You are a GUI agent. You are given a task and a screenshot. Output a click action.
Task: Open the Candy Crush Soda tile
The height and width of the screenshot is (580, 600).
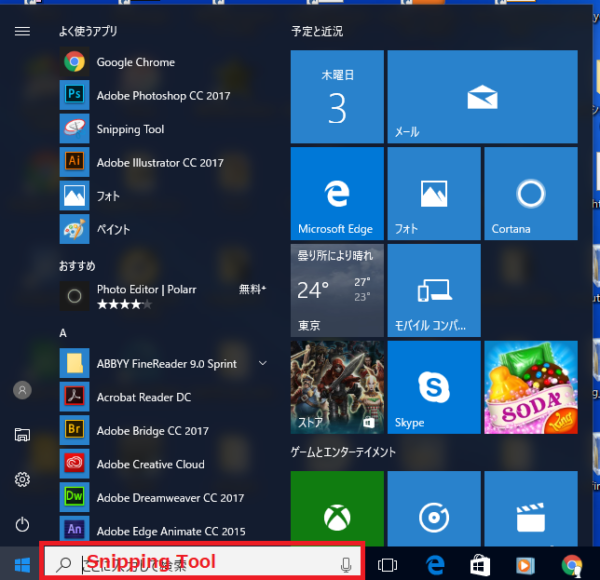pos(531,387)
